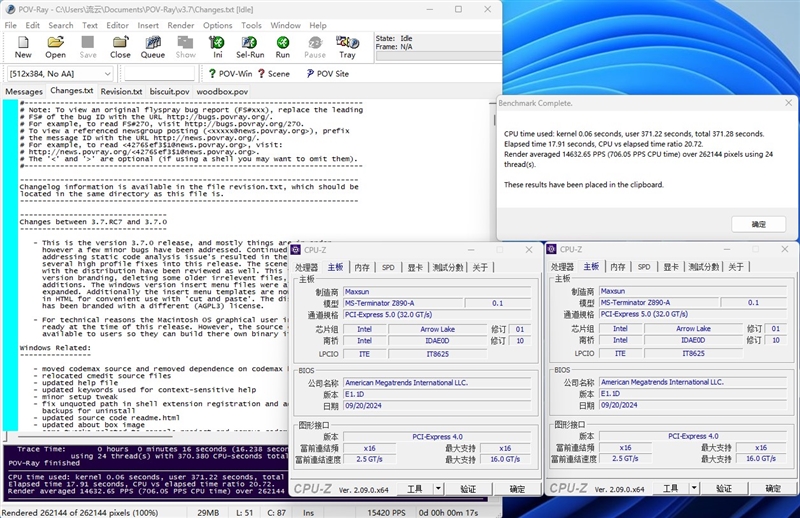Screen dimensions: 800x518
Task: Select 显卡 tab in left CPU-Z
Action: pyautogui.click(x=415, y=267)
